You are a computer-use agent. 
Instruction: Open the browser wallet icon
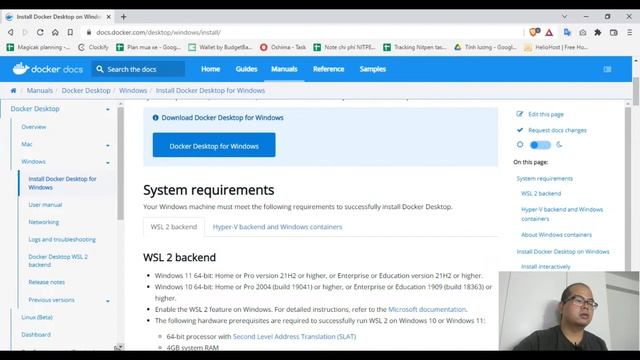[613, 32]
